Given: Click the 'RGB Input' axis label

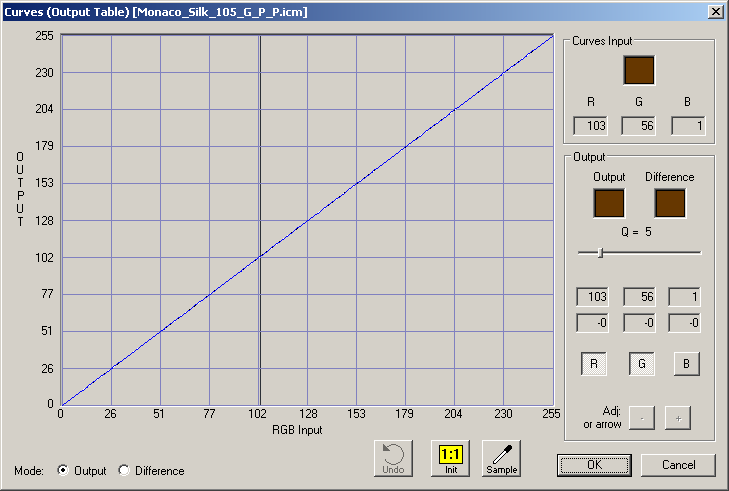Looking at the screenshot, I should [297, 430].
